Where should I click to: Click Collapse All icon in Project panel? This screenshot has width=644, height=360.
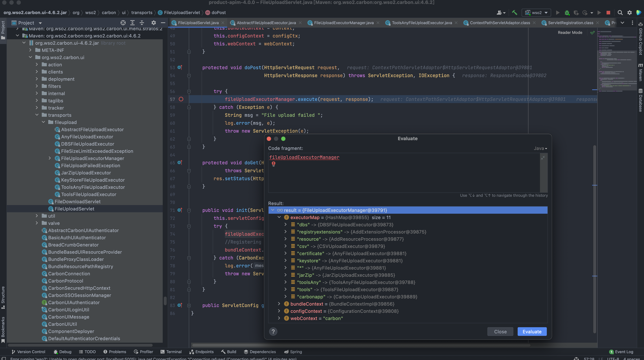click(x=142, y=23)
